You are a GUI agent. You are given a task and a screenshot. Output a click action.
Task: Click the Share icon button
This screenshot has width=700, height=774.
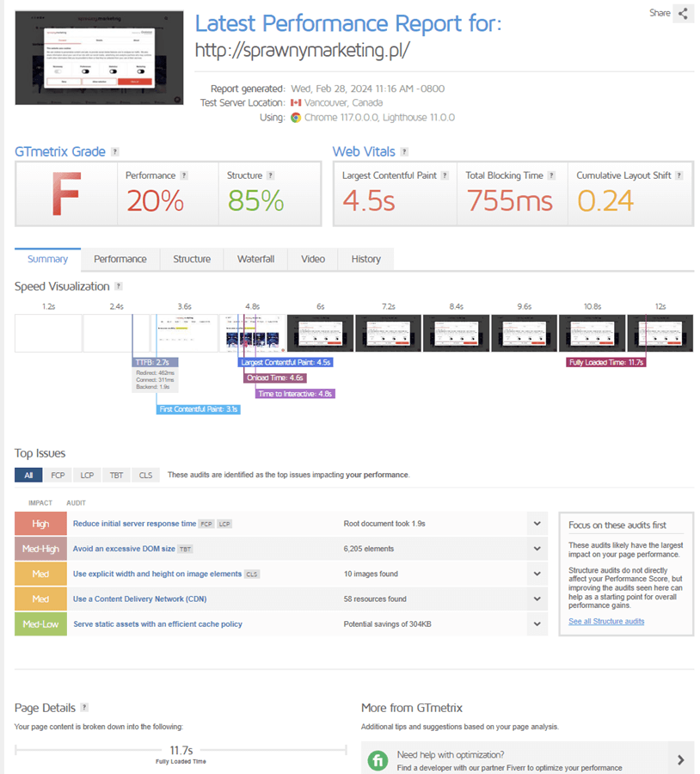tap(684, 14)
